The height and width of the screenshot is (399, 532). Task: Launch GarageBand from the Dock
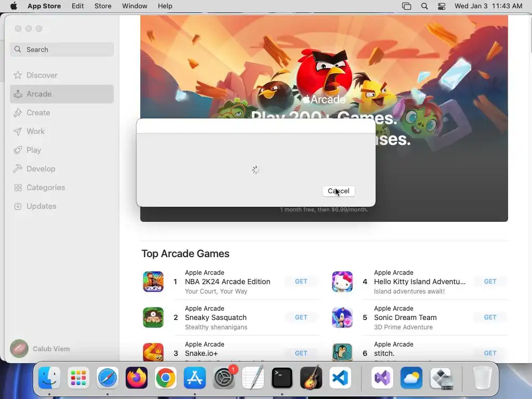point(311,378)
